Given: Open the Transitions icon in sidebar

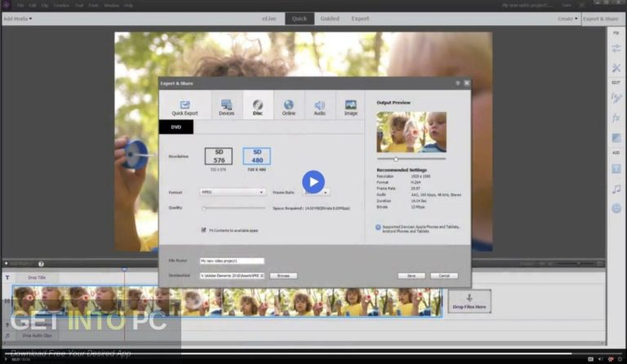Looking at the screenshot, I should pos(616,138).
